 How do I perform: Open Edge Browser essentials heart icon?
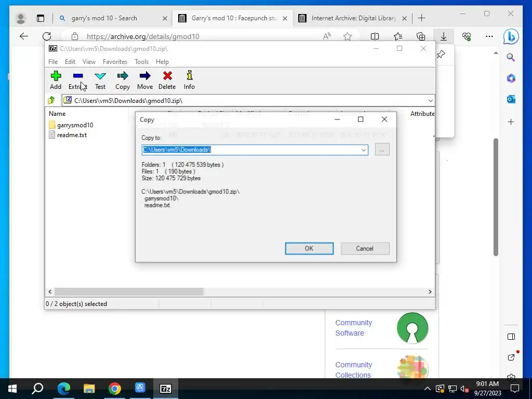point(467,36)
